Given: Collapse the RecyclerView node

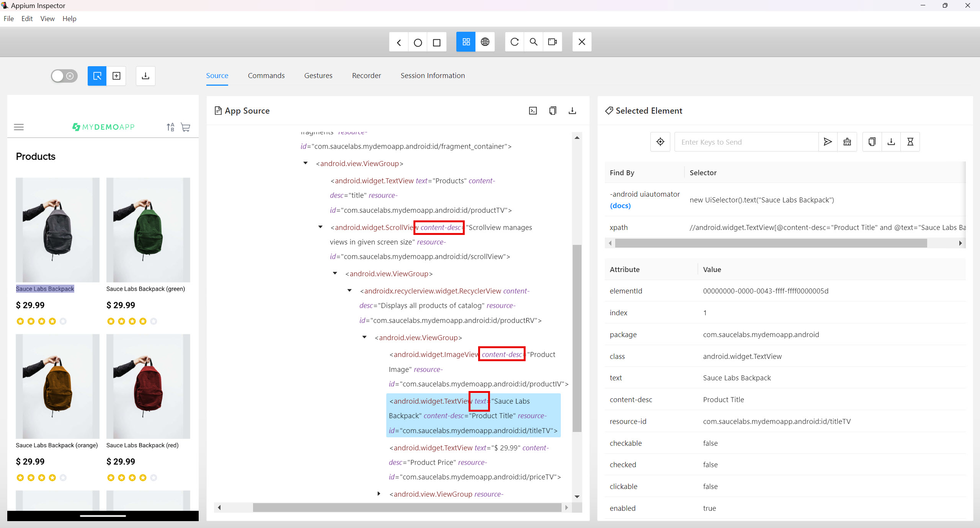Looking at the screenshot, I should (350, 291).
